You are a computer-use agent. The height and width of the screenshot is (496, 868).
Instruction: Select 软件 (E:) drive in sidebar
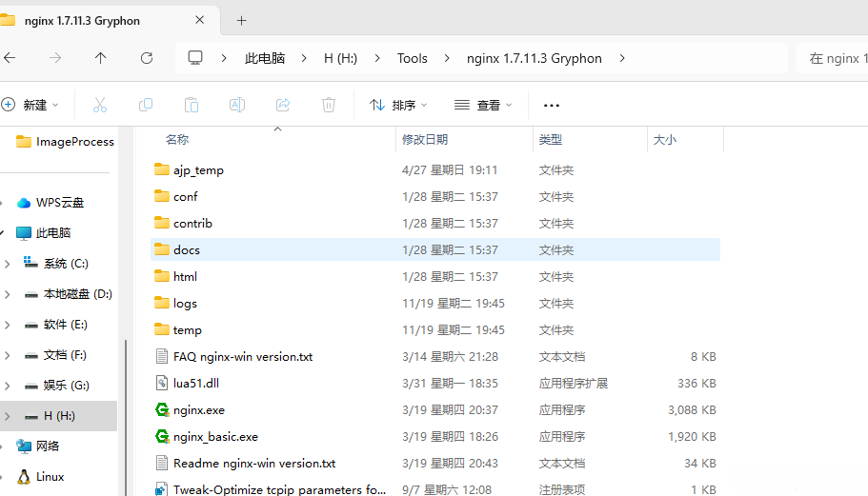56,324
